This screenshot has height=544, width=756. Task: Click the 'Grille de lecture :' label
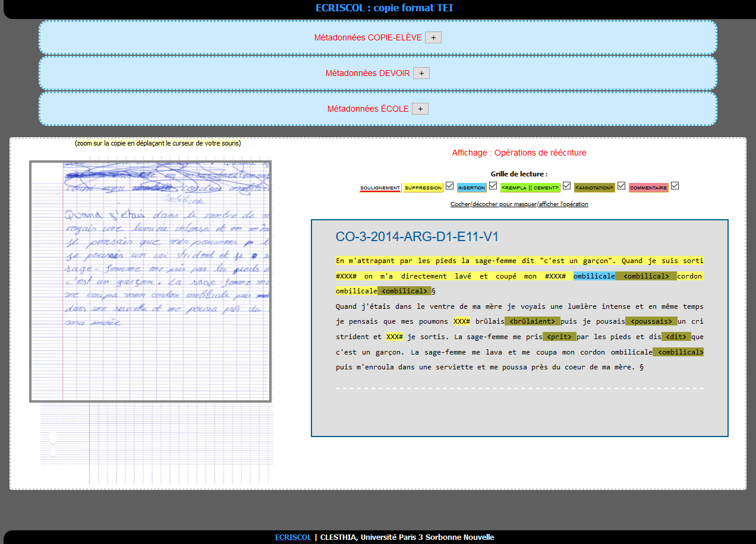[519, 174]
